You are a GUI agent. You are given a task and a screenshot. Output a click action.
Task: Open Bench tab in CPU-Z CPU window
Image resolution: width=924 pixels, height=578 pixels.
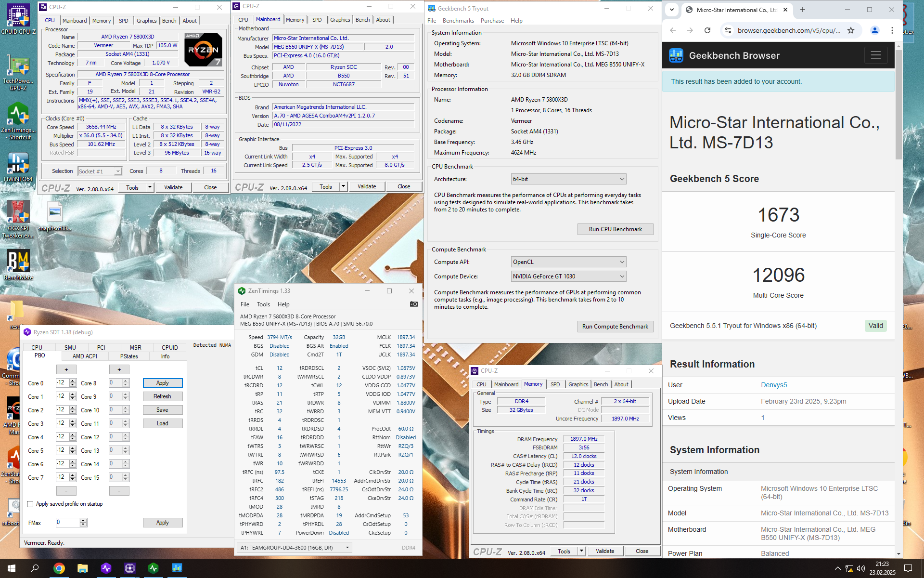coord(169,21)
